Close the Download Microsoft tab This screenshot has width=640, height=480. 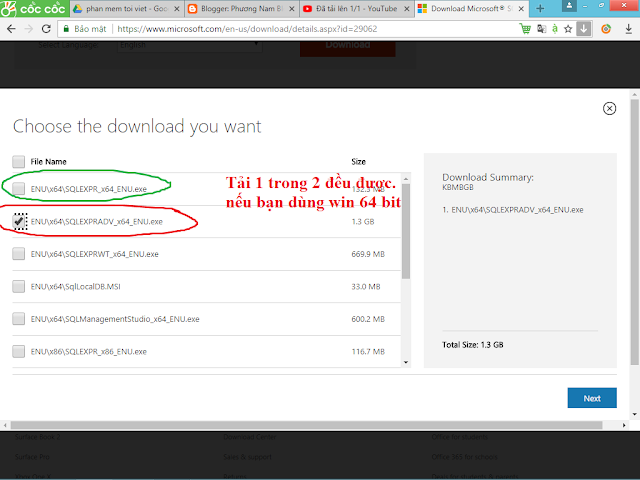pyautogui.click(x=521, y=9)
